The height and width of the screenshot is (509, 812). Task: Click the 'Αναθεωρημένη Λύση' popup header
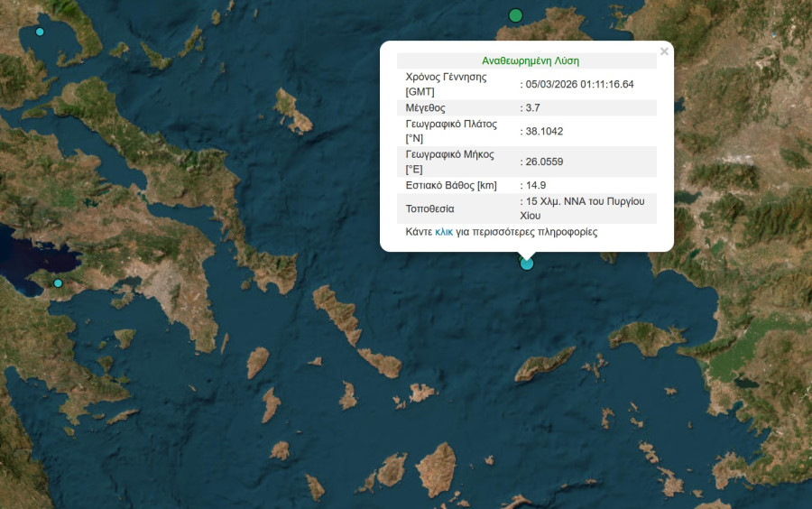tap(531, 61)
